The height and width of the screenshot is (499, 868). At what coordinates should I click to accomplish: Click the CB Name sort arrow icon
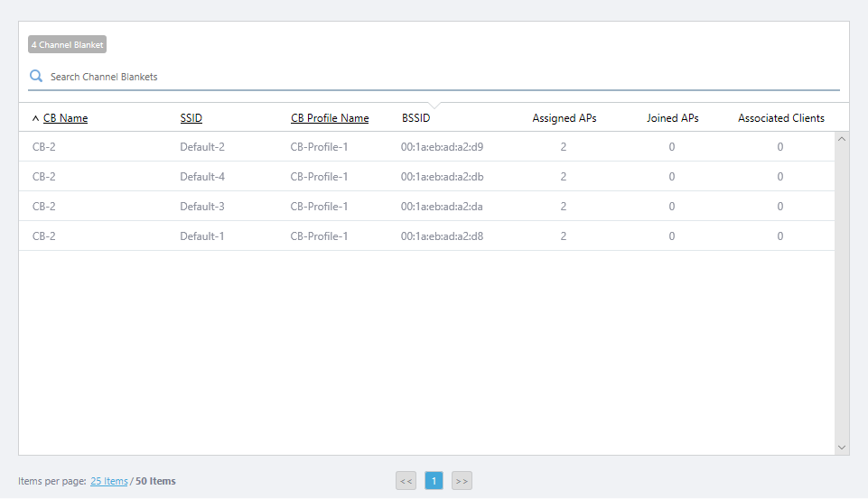click(x=35, y=118)
